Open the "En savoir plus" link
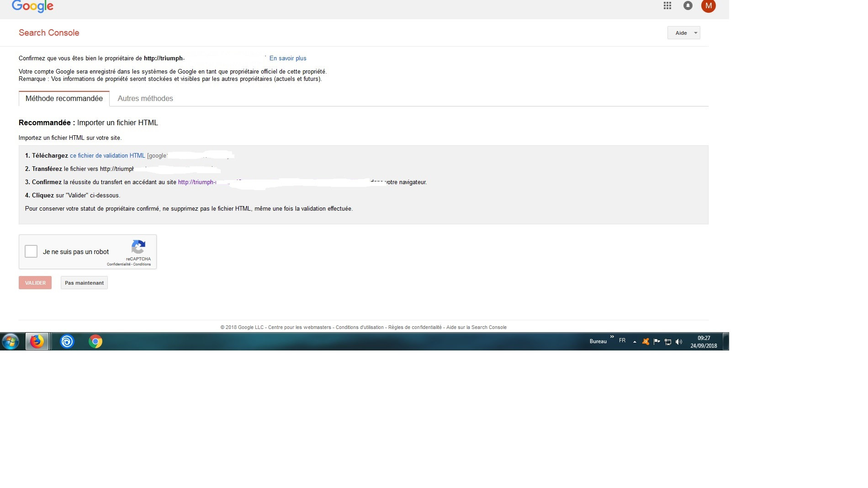868x488 pixels. [x=288, y=58]
